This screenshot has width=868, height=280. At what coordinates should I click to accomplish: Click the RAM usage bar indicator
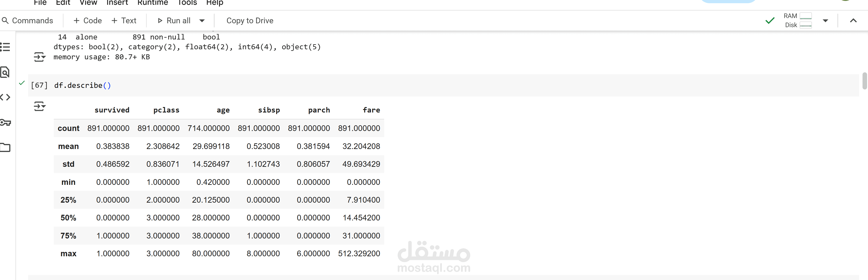pyautogui.click(x=805, y=16)
